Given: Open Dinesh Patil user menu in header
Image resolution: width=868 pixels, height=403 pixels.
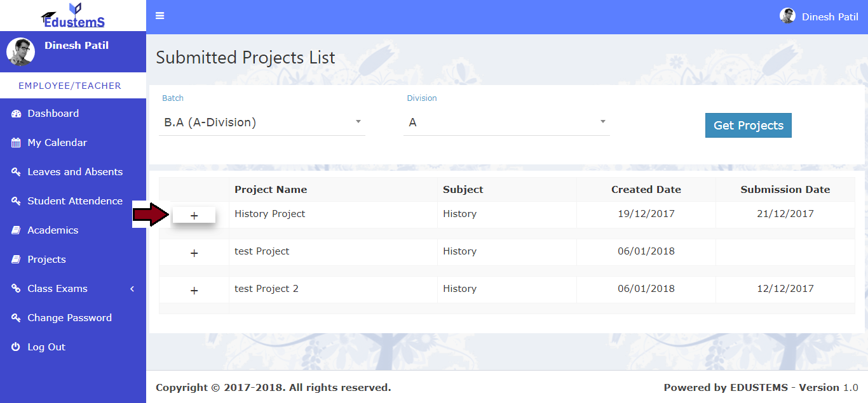Looking at the screenshot, I should click(820, 17).
